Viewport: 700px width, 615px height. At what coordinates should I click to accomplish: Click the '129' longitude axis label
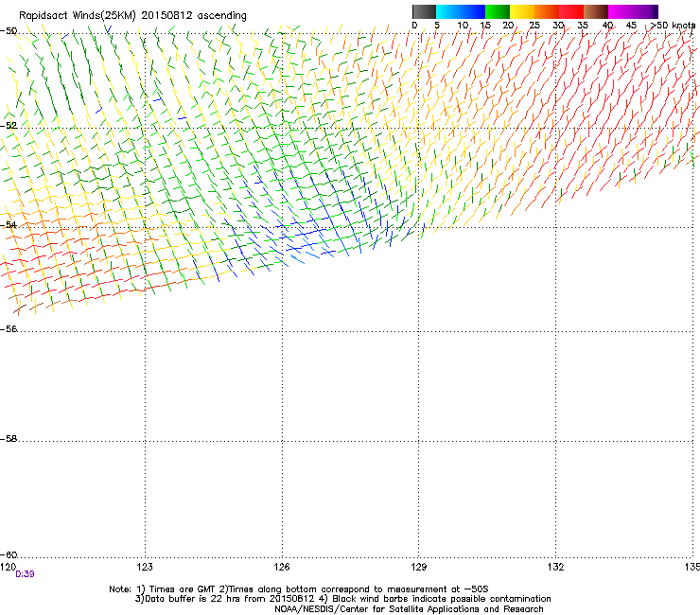click(x=419, y=567)
